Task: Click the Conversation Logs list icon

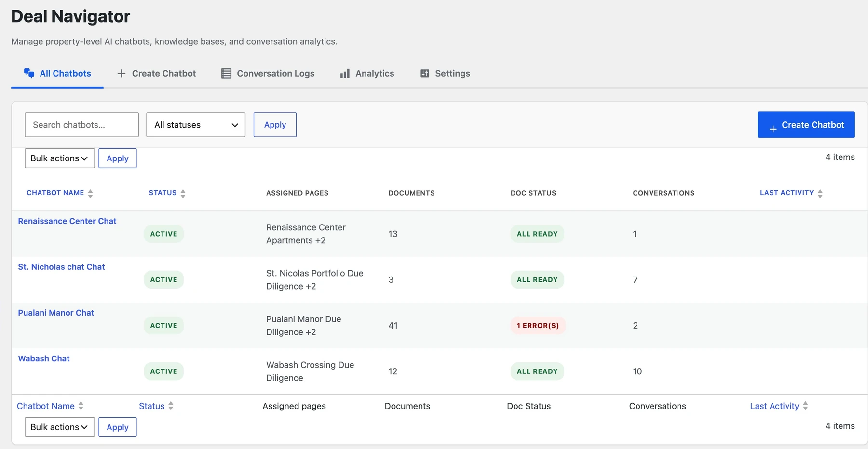Action: pyautogui.click(x=226, y=73)
